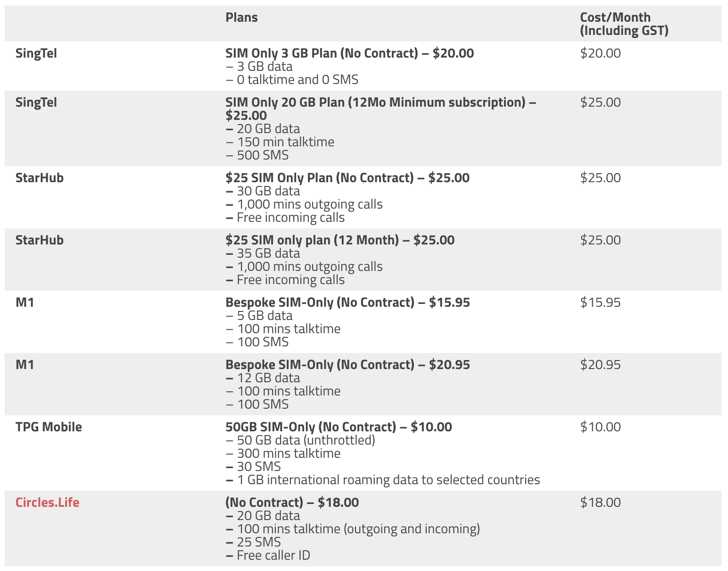This screenshot has width=728, height=571.
Task: Click 1 GB international roaming data line
Action: point(383,480)
